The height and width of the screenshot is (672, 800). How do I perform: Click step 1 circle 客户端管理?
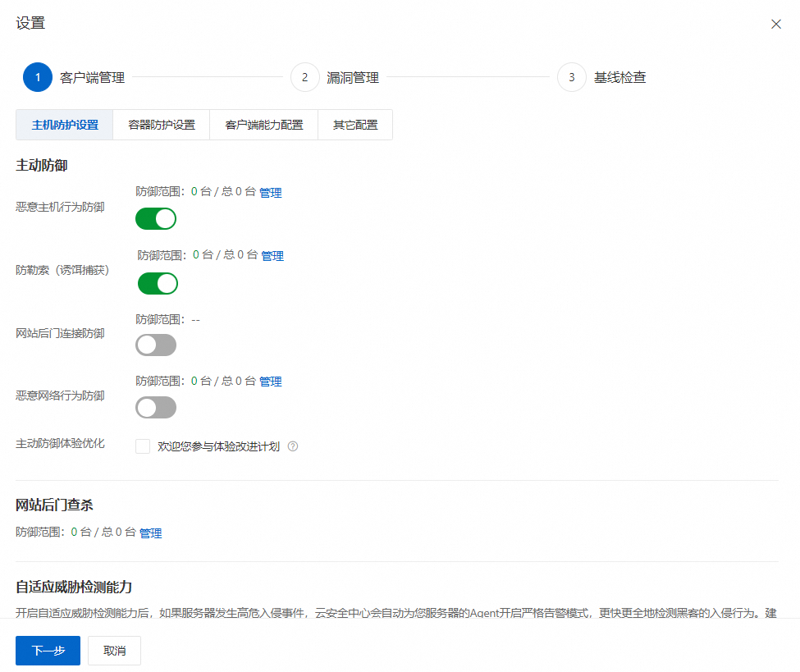pos(38,77)
